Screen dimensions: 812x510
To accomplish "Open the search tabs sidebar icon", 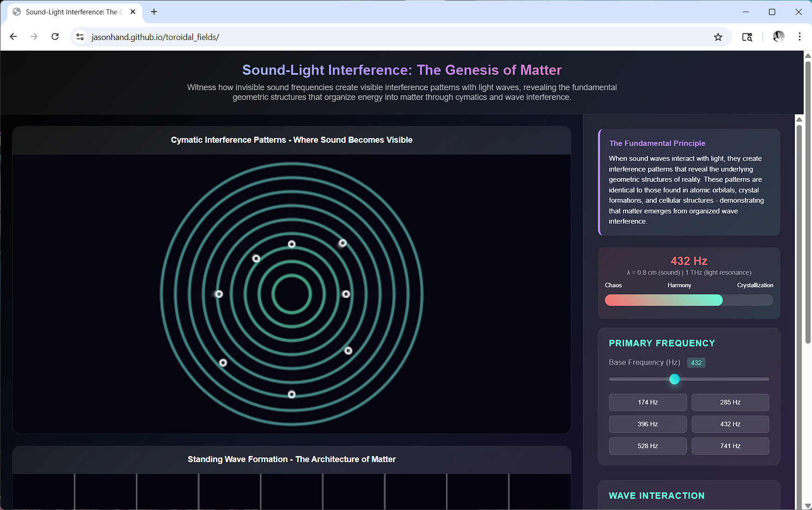I will pos(747,37).
